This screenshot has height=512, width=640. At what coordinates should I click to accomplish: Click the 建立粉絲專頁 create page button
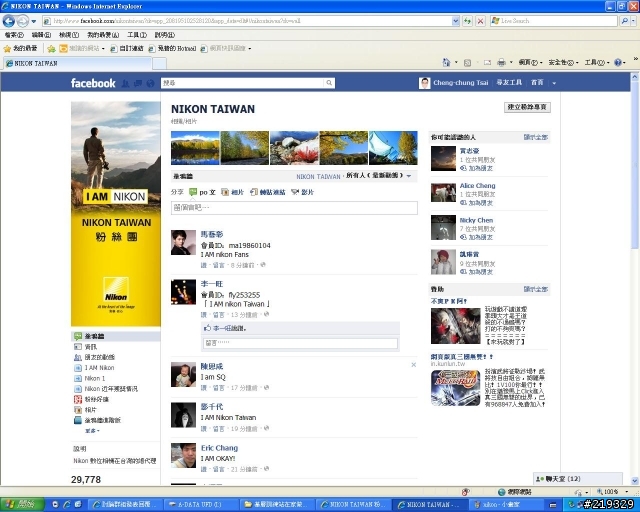[x=527, y=107]
